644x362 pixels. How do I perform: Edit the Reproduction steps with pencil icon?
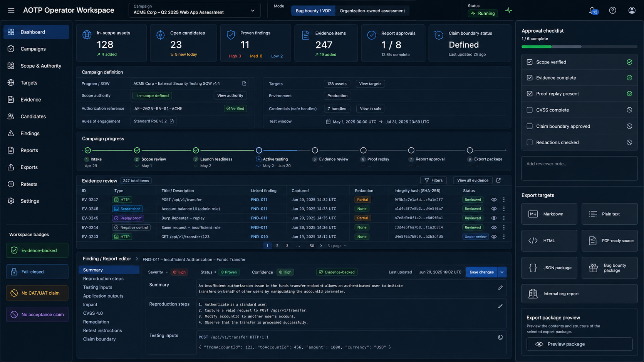[500, 306]
